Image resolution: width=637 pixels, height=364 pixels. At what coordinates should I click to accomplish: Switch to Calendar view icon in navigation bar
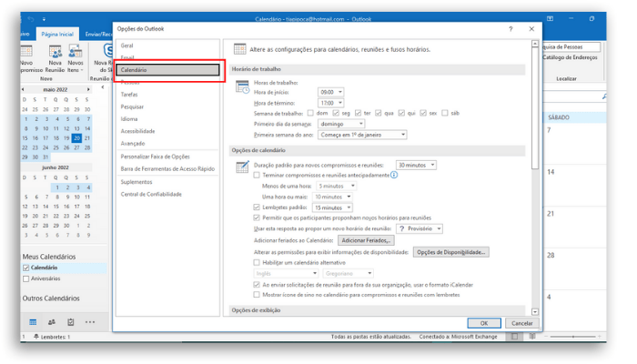point(33,322)
